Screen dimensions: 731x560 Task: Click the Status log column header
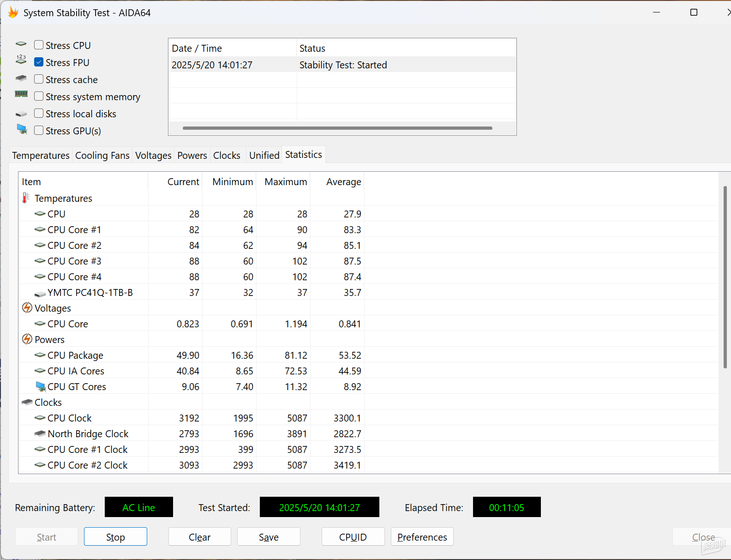[x=406, y=48]
